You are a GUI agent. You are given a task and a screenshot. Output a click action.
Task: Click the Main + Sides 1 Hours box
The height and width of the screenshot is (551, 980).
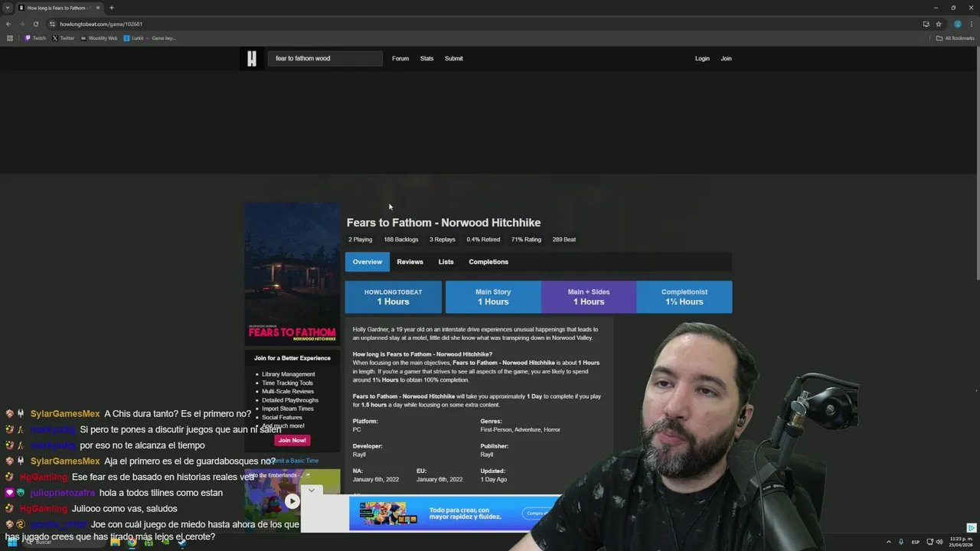pyautogui.click(x=589, y=297)
